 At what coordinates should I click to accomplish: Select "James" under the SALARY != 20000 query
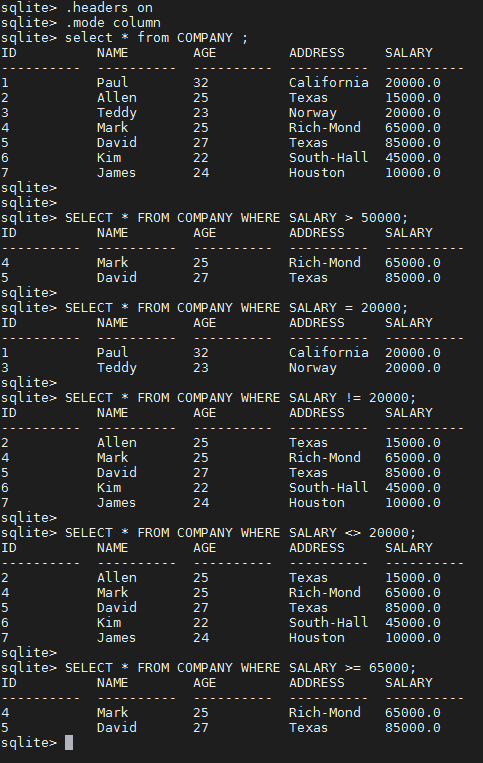(x=117, y=503)
